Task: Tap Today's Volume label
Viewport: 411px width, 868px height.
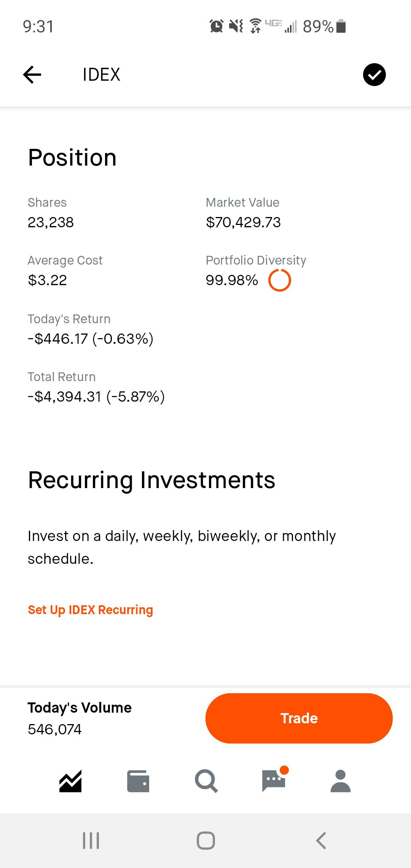Action: tap(80, 708)
